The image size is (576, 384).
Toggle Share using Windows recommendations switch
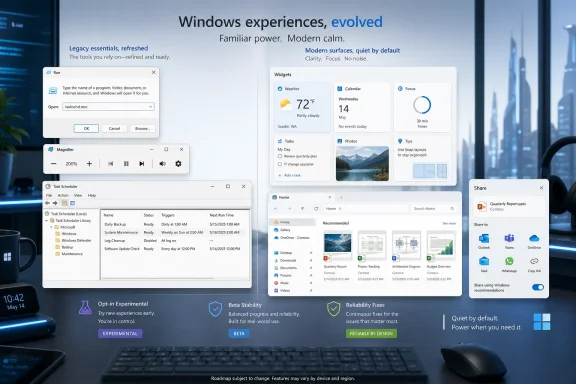538,287
